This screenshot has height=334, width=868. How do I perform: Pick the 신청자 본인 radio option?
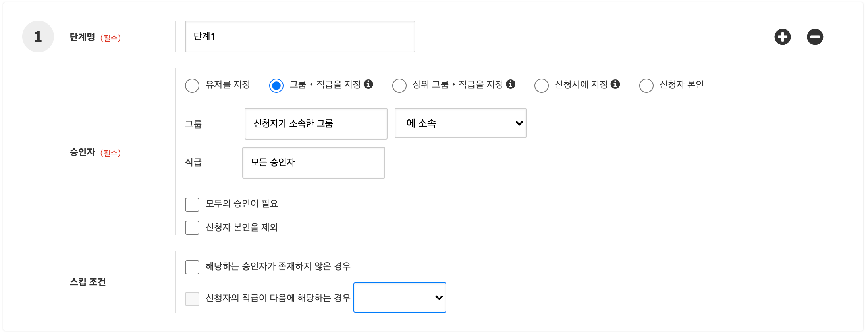[646, 85]
